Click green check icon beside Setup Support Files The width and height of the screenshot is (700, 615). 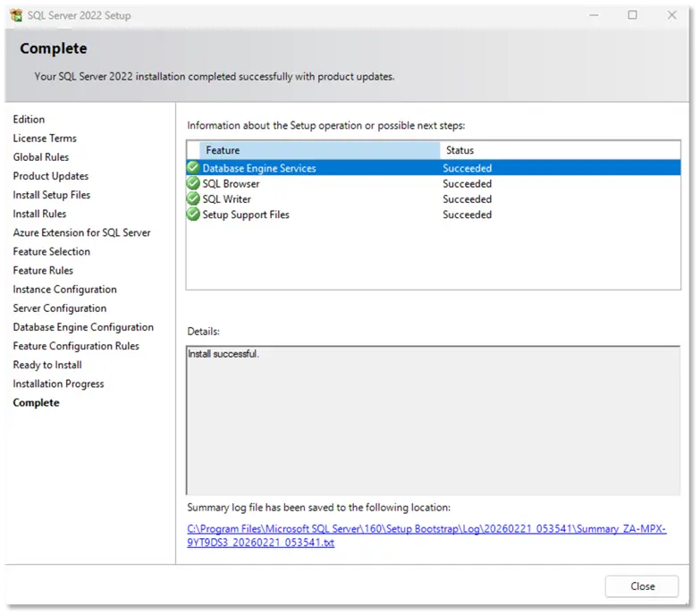point(193,215)
